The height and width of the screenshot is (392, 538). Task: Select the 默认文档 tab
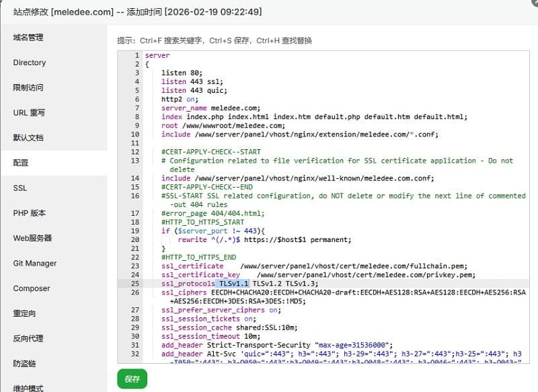28,138
